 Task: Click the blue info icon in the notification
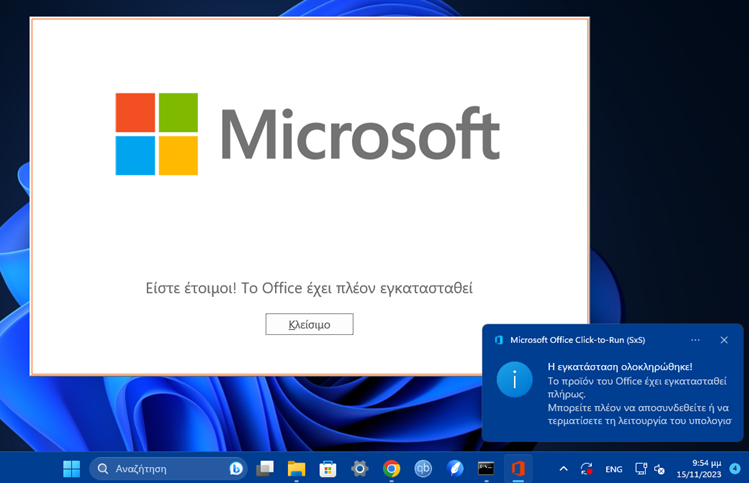(x=514, y=380)
